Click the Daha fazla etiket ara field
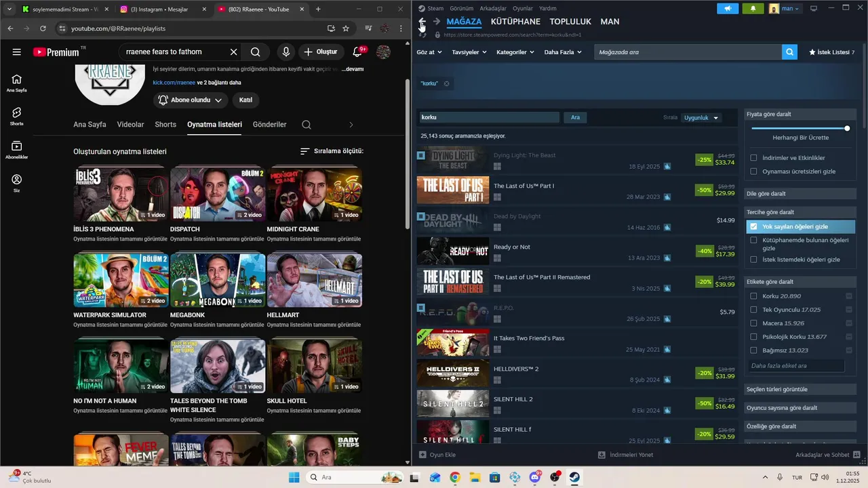 pos(796,366)
